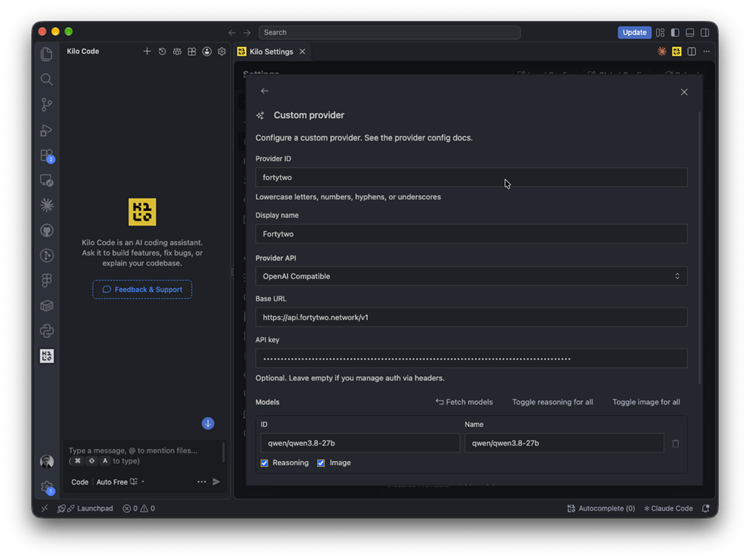The height and width of the screenshot is (560, 750).
Task: Open Remote Explorer in activity bar
Action: (x=47, y=181)
